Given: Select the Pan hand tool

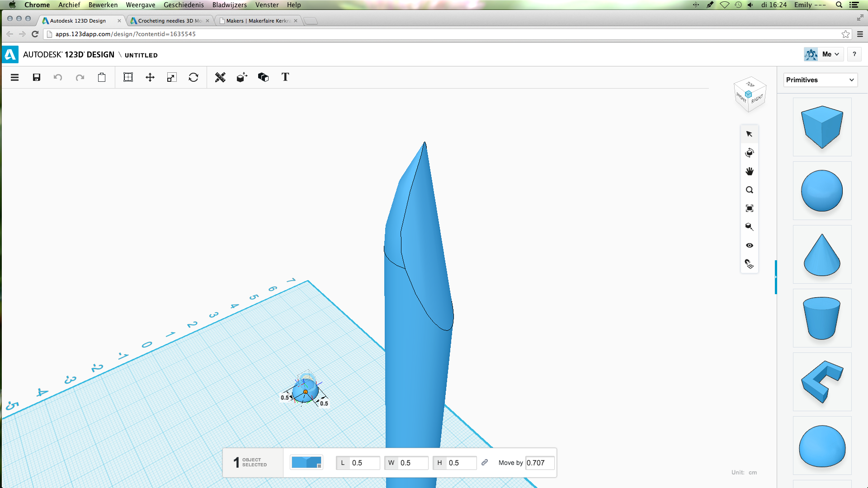Looking at the screenshot, I should (x=750, y=171).
